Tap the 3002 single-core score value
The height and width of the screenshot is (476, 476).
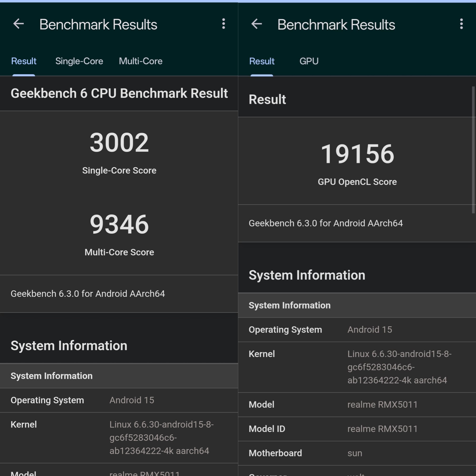coord(119,143)
